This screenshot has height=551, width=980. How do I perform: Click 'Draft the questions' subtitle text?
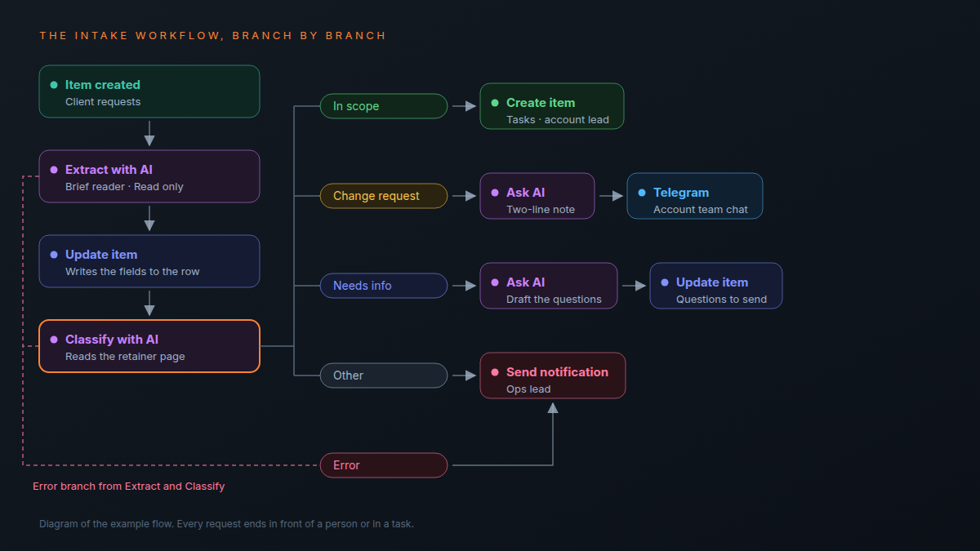coord(554,300)
